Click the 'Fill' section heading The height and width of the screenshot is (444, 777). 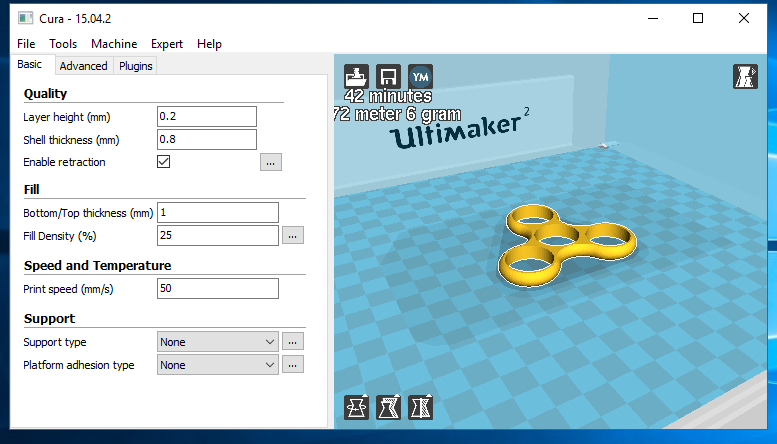click(x=31, y=190)
